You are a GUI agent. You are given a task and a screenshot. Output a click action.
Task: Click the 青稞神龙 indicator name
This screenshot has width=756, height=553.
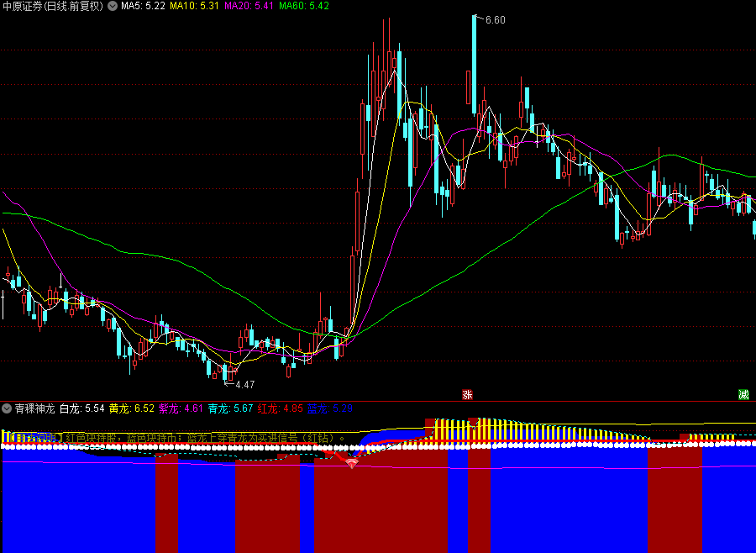coord(34,408)
